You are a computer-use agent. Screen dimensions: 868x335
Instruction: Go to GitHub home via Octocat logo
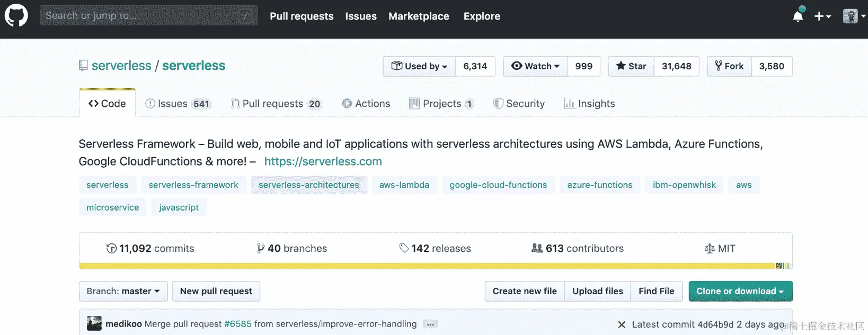tap(16, 16)
